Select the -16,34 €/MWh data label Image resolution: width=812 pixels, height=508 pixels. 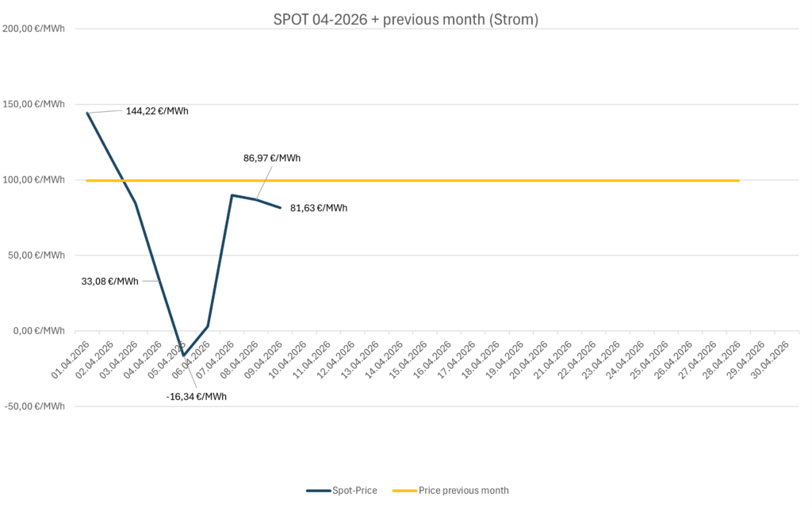click(x=197, y=396)
